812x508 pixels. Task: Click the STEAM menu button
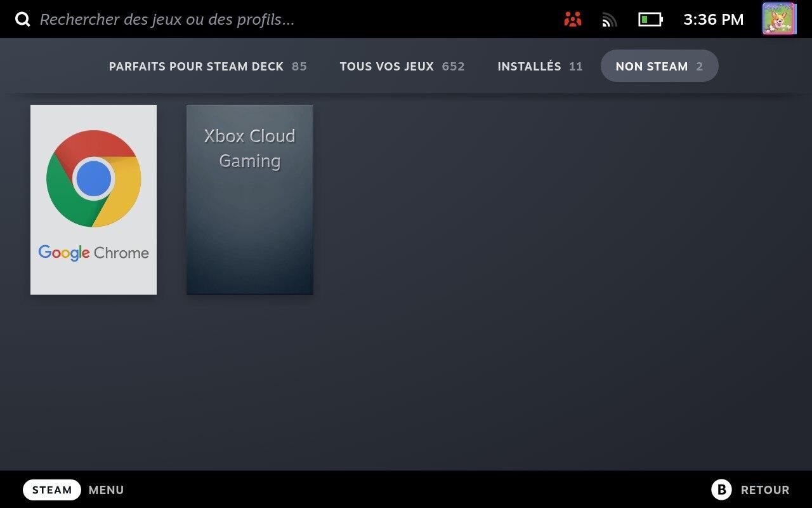[52, 490]
